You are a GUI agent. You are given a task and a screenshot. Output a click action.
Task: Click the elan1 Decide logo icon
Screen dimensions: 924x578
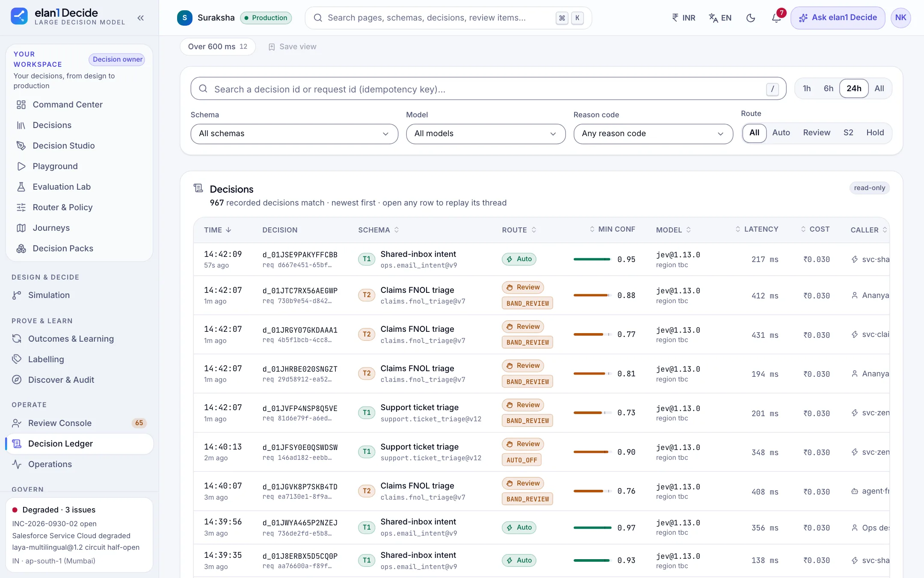click(19, 16)
